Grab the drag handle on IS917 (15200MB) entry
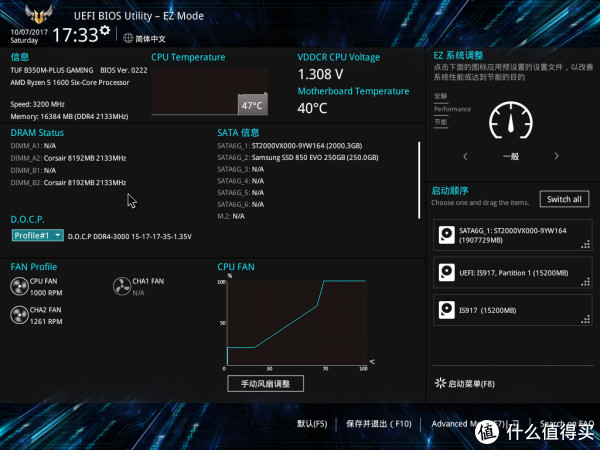 pos(585,319)
